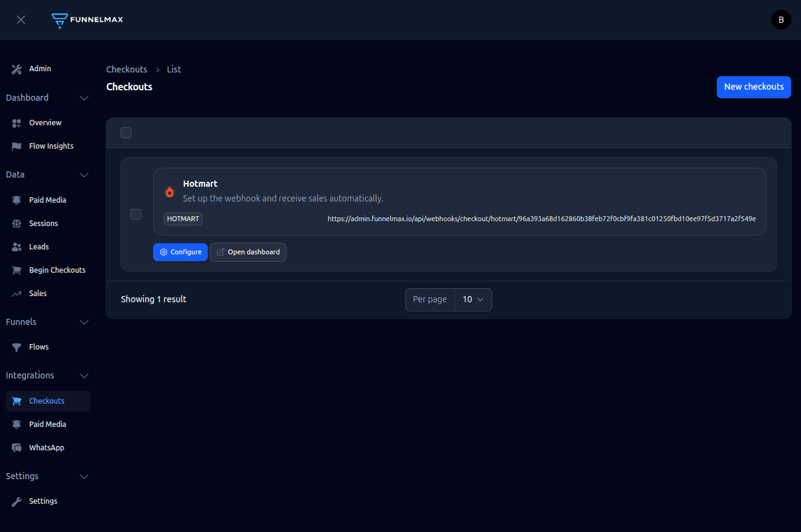
Task: Collapse the Settings section chevron
Action: point(84,476)
